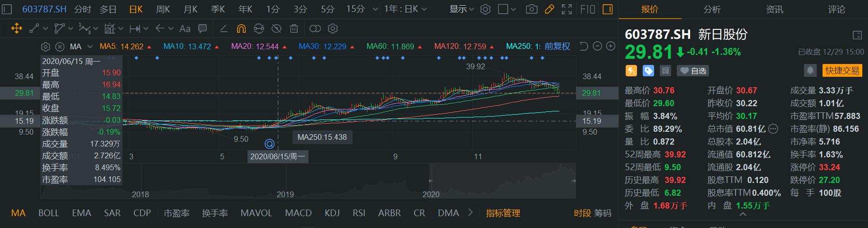Add stock to 自选 watchlist

pyautogui.click(x=693, y=71)
